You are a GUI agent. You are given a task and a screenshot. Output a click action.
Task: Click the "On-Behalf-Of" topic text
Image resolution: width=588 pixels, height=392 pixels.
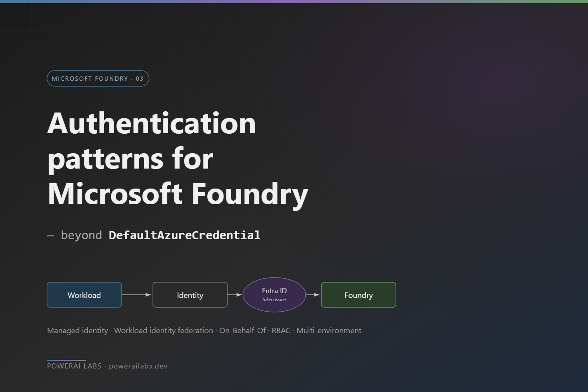tap(242, 330)
